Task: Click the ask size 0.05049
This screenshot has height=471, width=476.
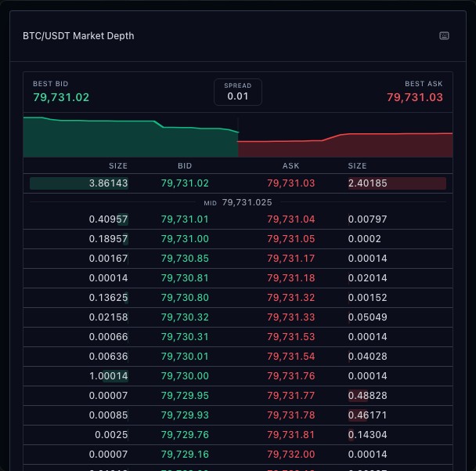Action: click(x=368, y=317)
